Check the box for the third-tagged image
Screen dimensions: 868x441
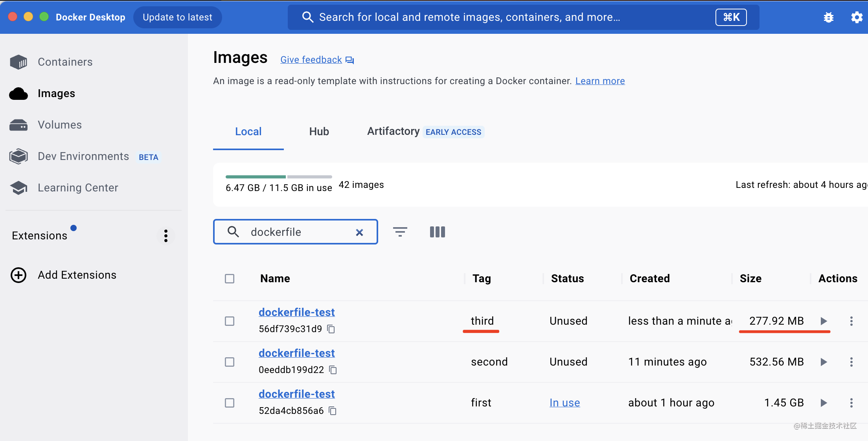point(230,321)
